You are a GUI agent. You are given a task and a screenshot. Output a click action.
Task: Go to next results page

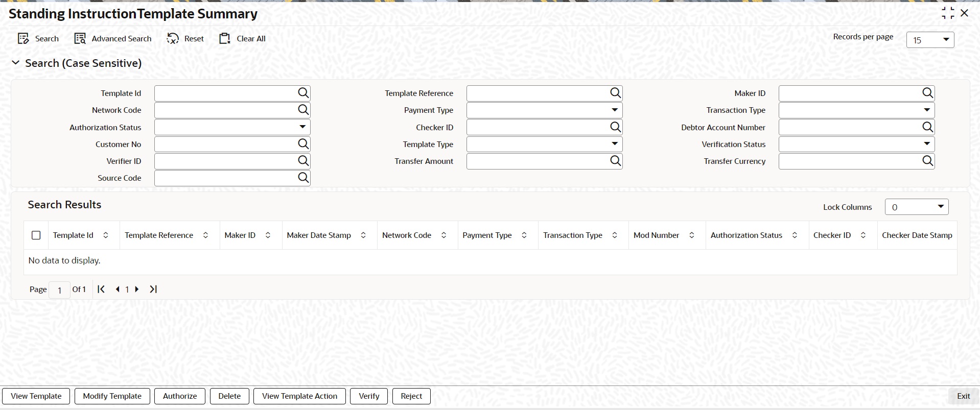(136, 289)
